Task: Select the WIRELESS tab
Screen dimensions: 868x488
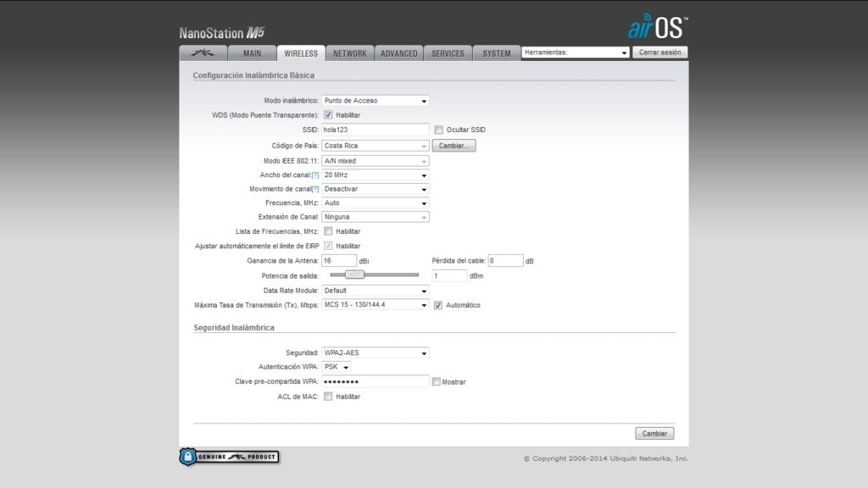Action: tap(301, 53)
